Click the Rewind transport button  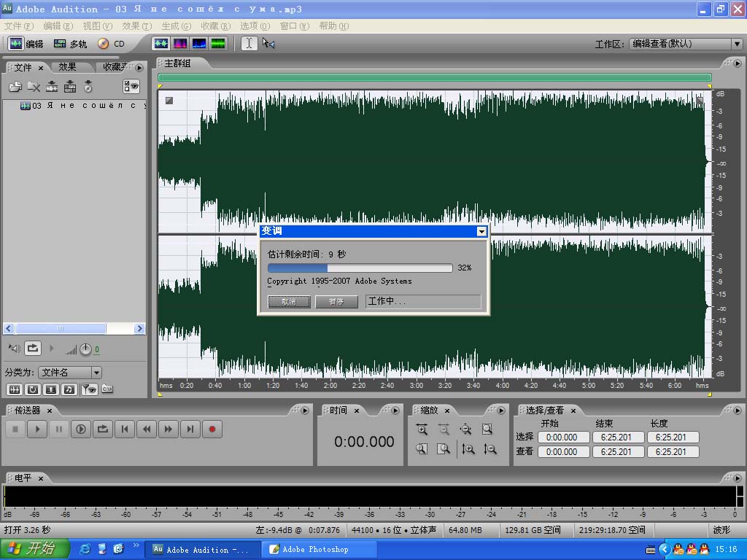click(x=147, y=429)
